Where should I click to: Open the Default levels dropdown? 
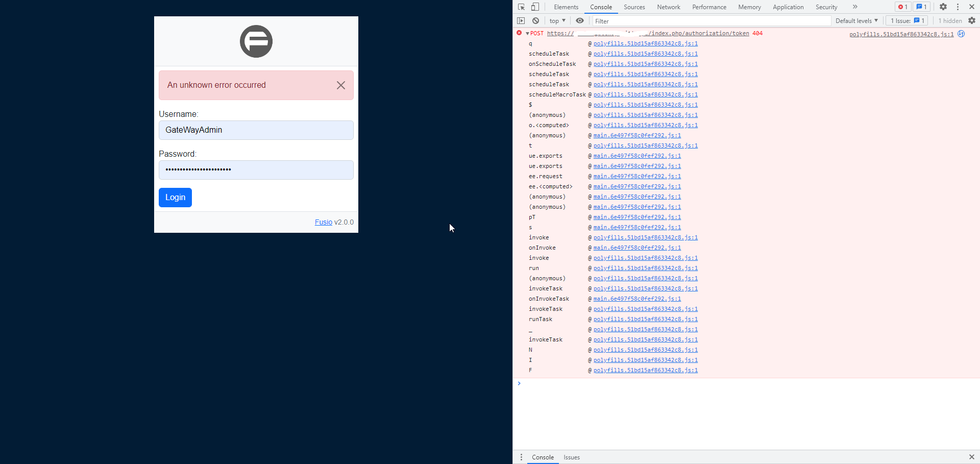point(856,21)
